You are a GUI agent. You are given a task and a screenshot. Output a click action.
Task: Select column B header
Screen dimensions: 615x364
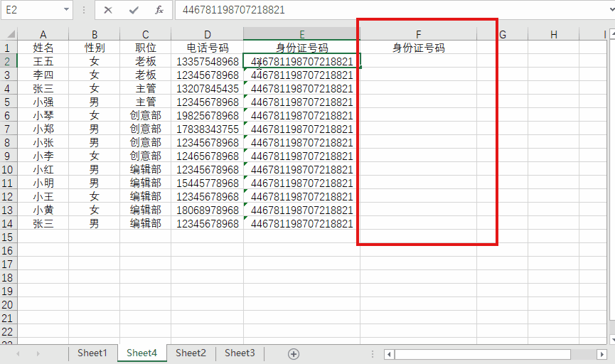click(94, 34)
